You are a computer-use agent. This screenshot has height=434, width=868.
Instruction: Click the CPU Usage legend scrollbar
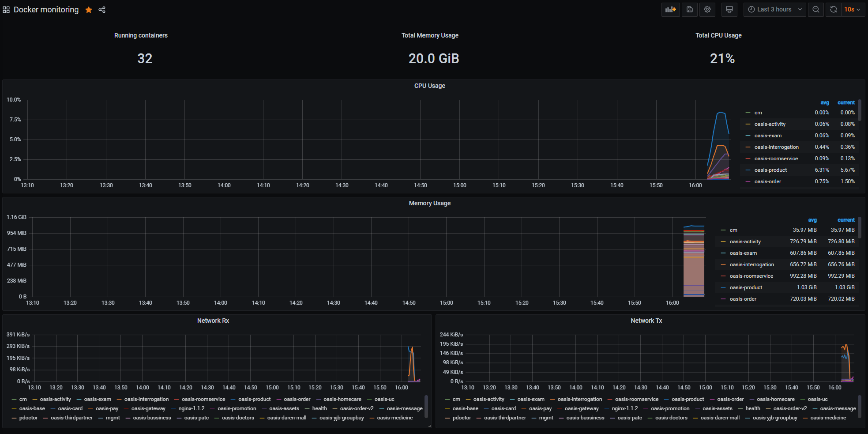[x=860, y=110]
